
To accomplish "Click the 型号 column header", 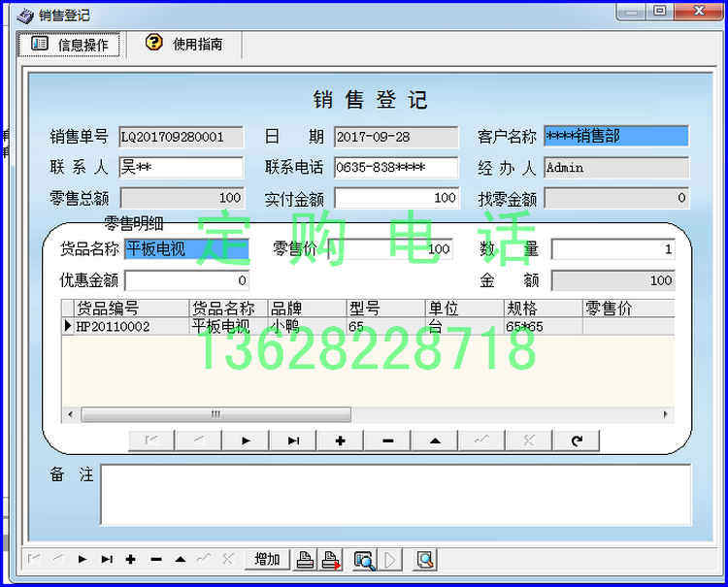I will [386, 309].
